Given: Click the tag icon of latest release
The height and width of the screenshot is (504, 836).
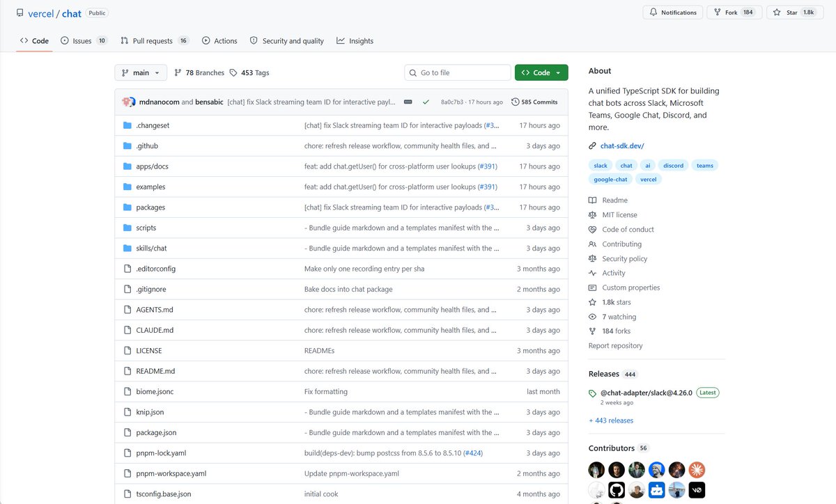Looking at the screenshot, I should 593,393.
